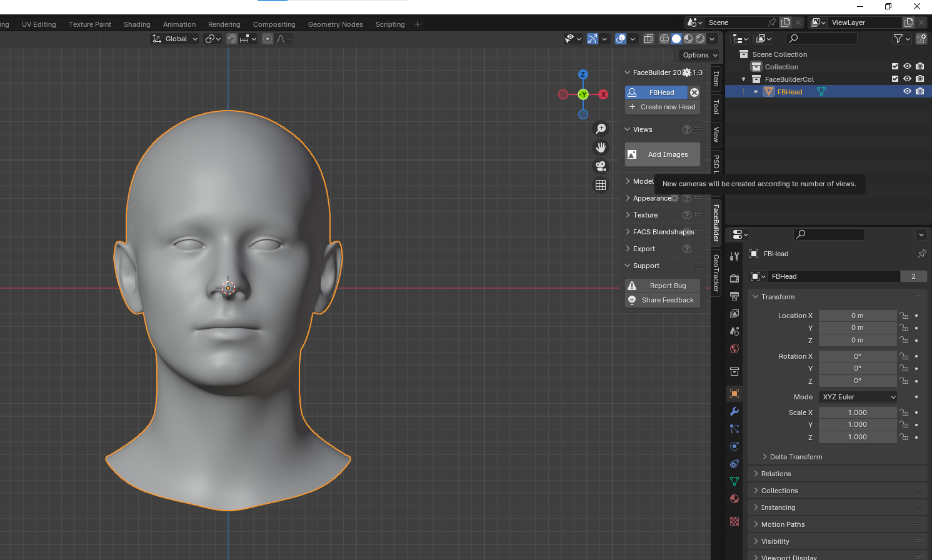Click the new collection icon in Outliner

tap(921, 39)
